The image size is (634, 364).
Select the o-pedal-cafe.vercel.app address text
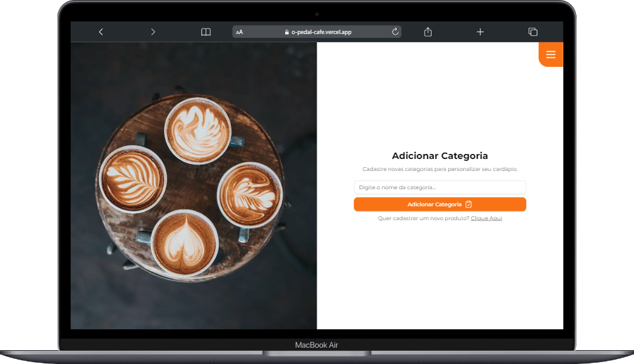(321, 32)
